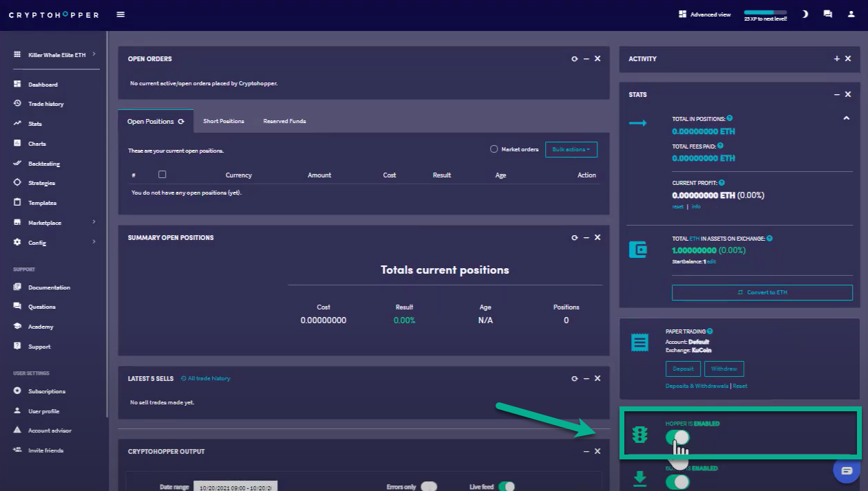Image resolution: width=868 pixels, height=491 pixels.
Task: Refresh the Open Orders panel
Action: click(575, 59)
